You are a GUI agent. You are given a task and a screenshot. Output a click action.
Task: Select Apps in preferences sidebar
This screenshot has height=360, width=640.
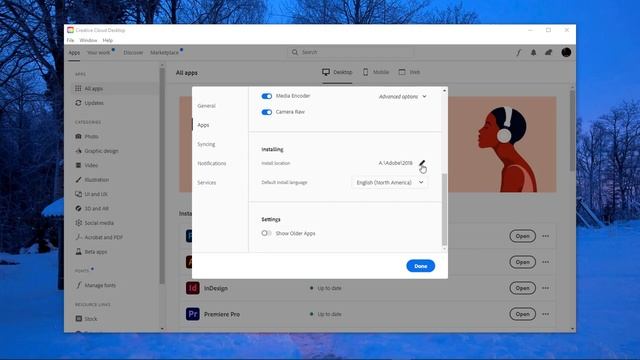point(203,125)
